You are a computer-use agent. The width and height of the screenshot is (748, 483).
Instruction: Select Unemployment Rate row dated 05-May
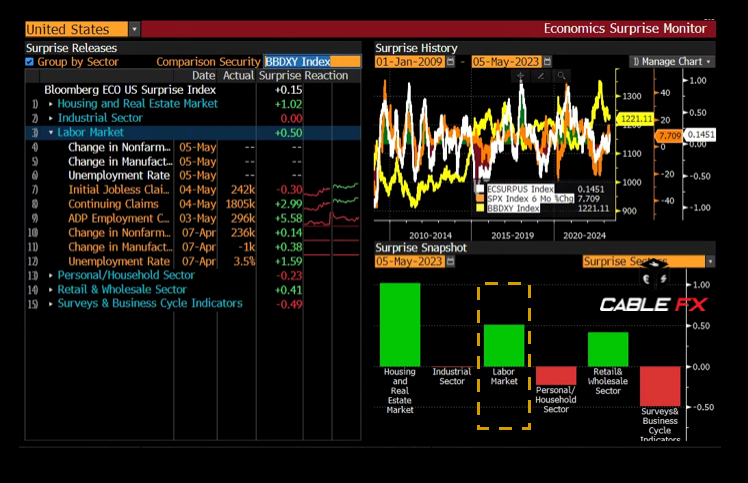tap(193, 175)
